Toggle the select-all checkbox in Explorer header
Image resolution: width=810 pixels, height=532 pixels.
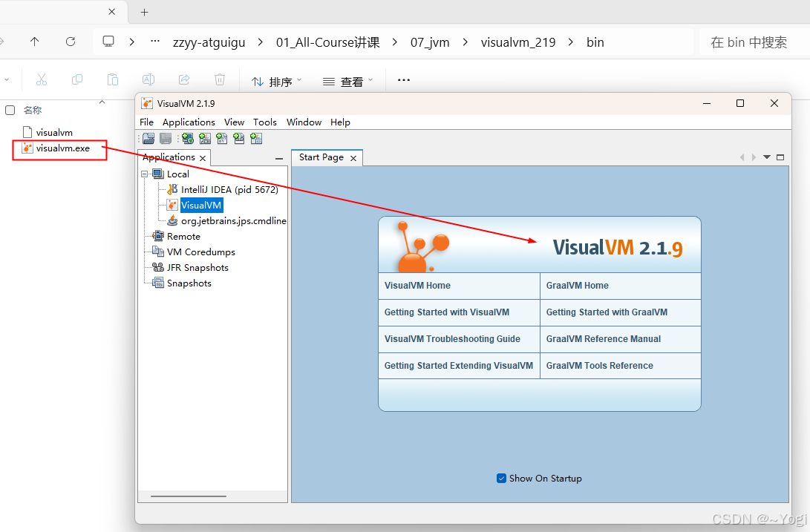(x=10, y=110)
